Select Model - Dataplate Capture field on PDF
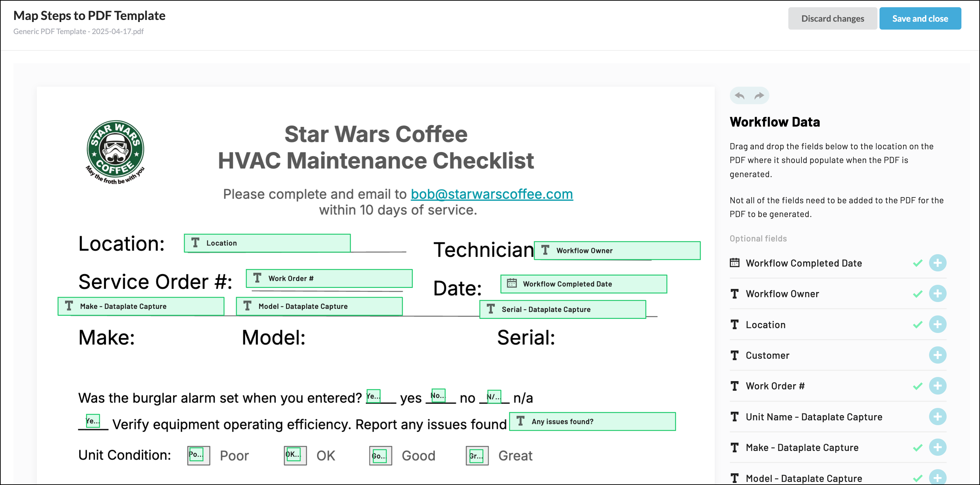 319,306
